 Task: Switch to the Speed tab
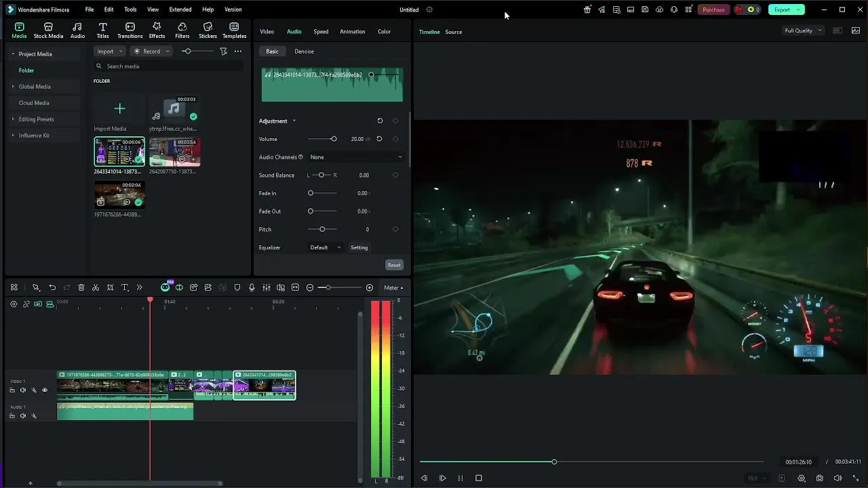coord(321,31)
